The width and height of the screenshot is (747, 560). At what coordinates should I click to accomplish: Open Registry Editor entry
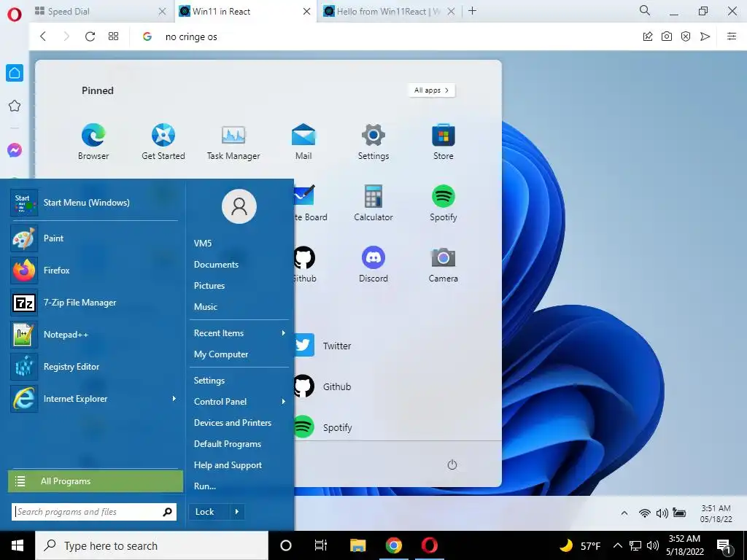pos(94,367)
